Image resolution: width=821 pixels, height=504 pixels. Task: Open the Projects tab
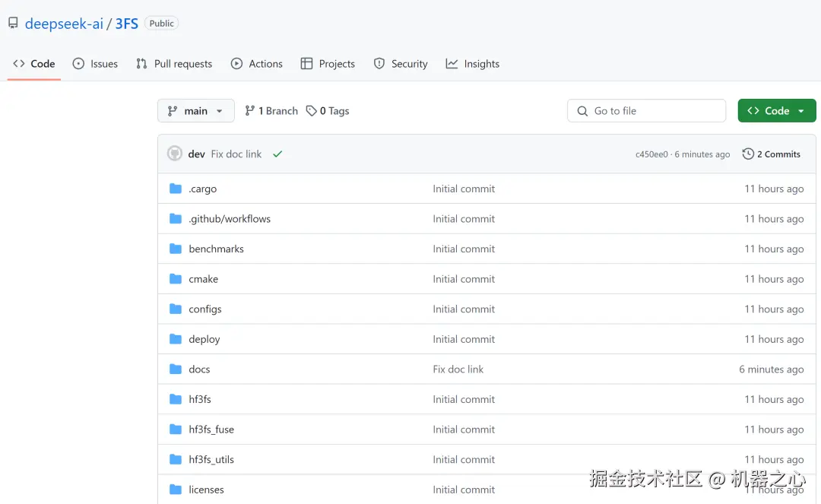(328, 64)
